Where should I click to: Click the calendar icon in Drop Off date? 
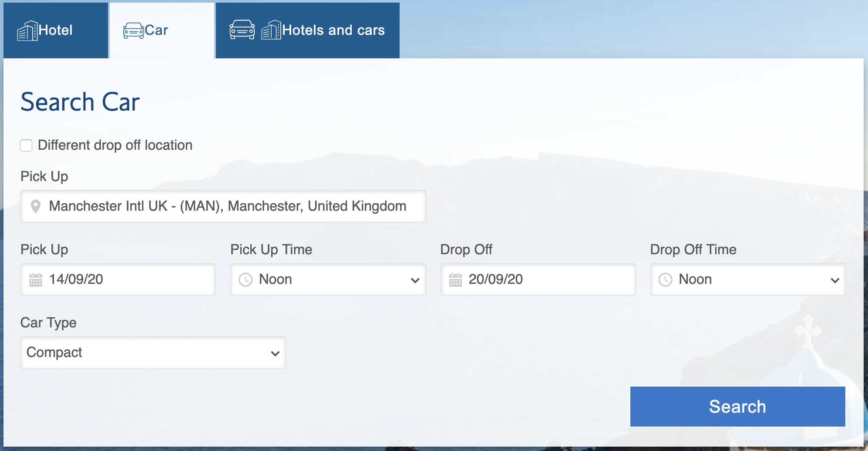455,279
